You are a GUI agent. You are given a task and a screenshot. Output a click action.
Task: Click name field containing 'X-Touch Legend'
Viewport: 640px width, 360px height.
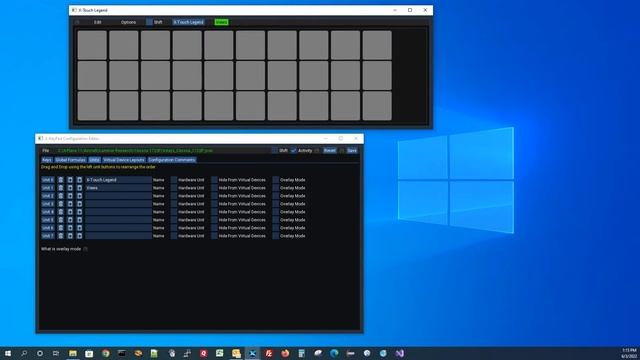[118, 180]
